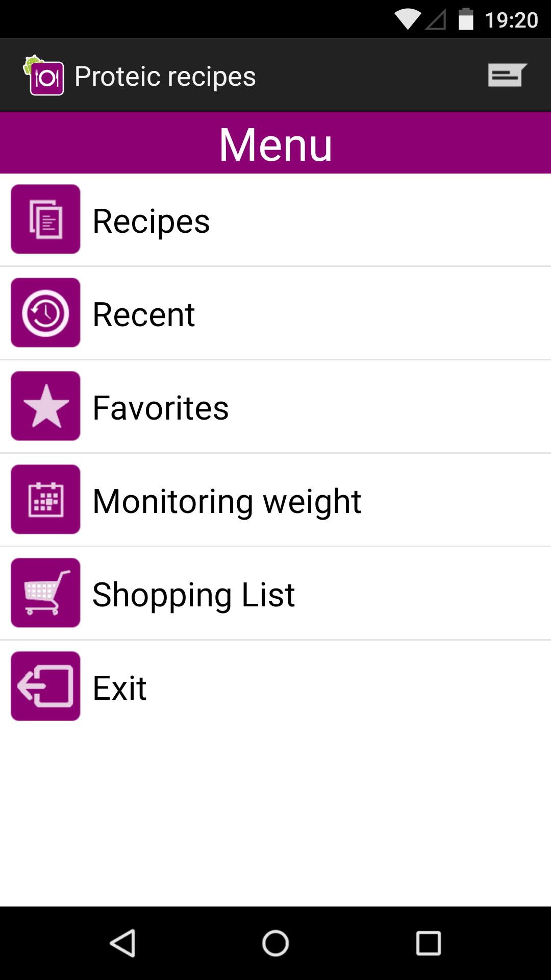The height and width of the screenshot is (980, 551).
Task: Tap the Proteic recipes app logo
Action: [x=44, y=76]
